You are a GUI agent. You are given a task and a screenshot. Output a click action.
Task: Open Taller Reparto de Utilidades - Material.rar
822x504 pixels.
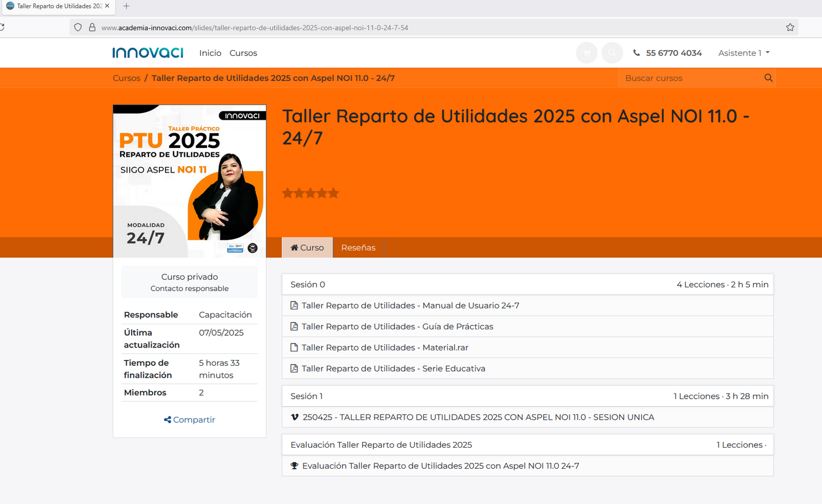pyautogui.click(x=385, y=348)
